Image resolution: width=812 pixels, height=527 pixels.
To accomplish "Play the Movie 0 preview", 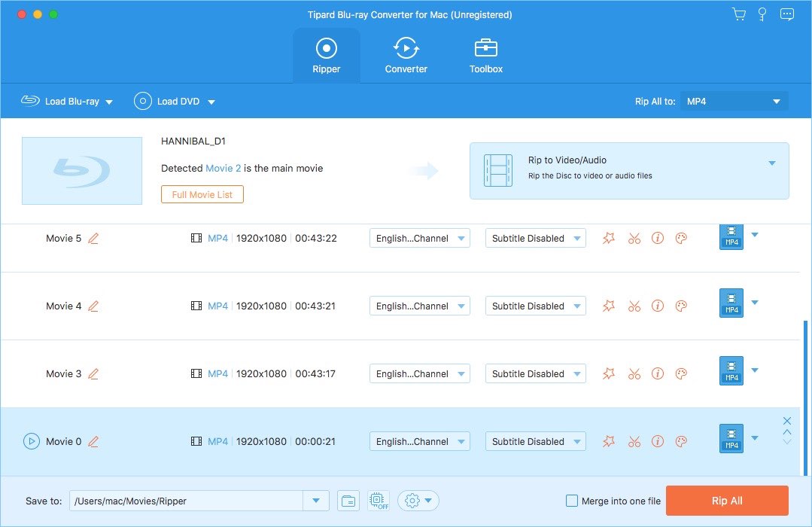I will [x=31, y=442].
